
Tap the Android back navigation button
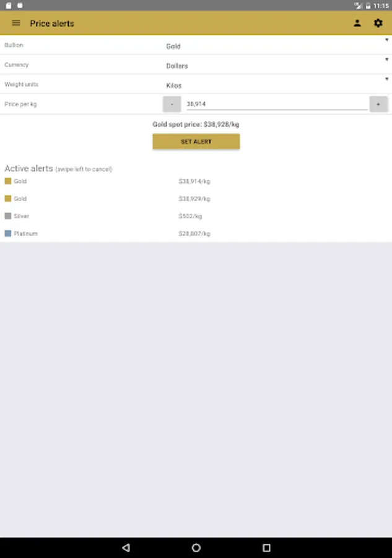126,547
